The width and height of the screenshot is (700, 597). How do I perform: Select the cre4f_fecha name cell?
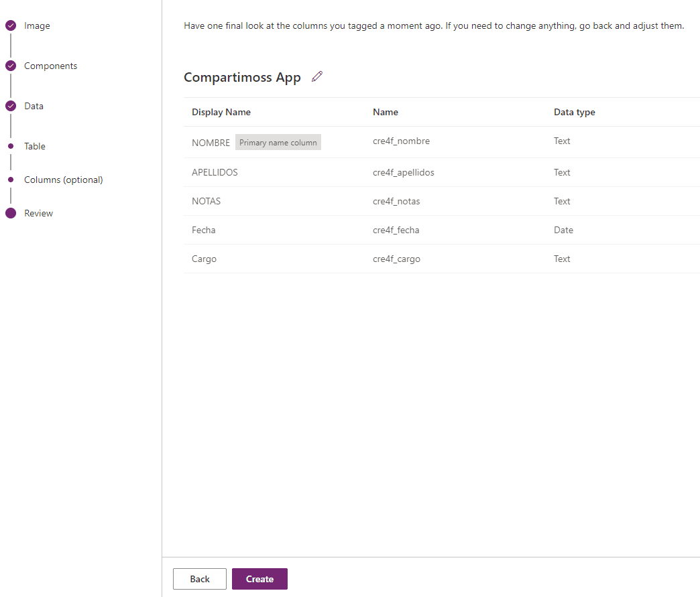[x=396, y=230]
